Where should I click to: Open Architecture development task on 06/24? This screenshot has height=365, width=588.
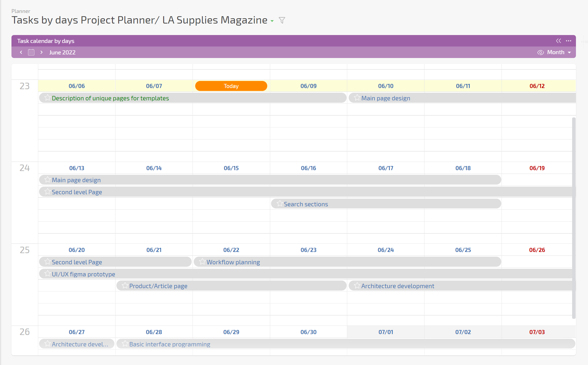click(397, 286)
